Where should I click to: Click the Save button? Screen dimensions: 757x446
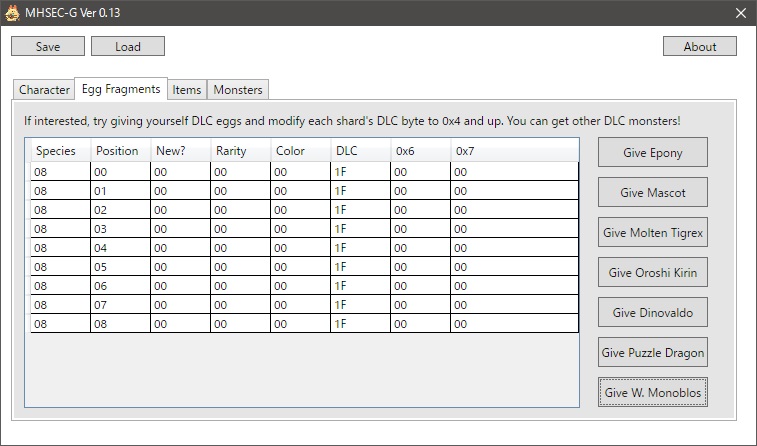coord(48,46)
